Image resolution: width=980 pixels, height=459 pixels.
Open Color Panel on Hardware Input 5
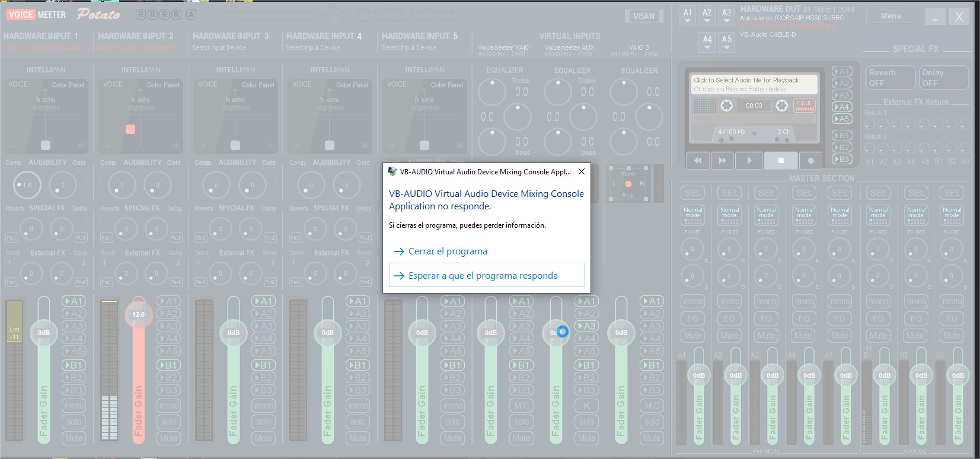(x=447, y=85)
